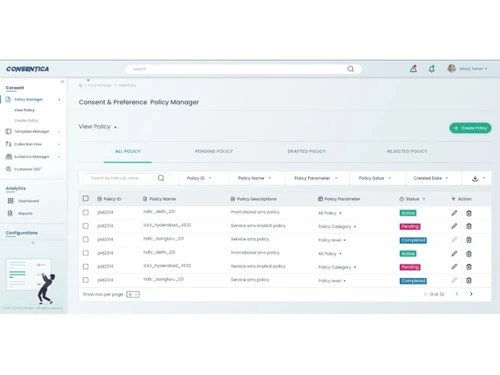Switch to the Rejected Policy tab

(407, 151)
